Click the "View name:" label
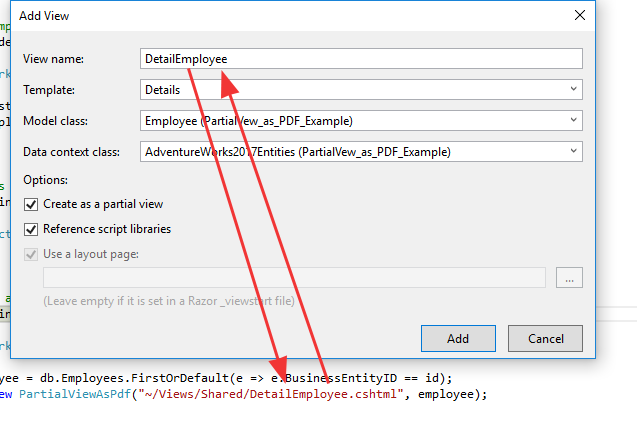Screen dimensions: 637x438 [x=54, y=60]
